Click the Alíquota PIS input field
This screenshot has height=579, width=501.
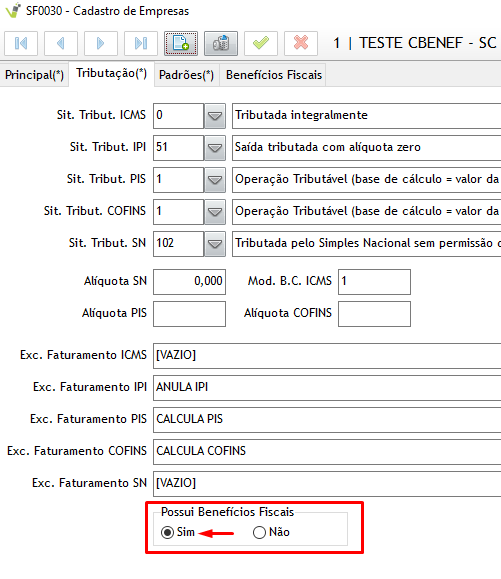click(189, 314)
